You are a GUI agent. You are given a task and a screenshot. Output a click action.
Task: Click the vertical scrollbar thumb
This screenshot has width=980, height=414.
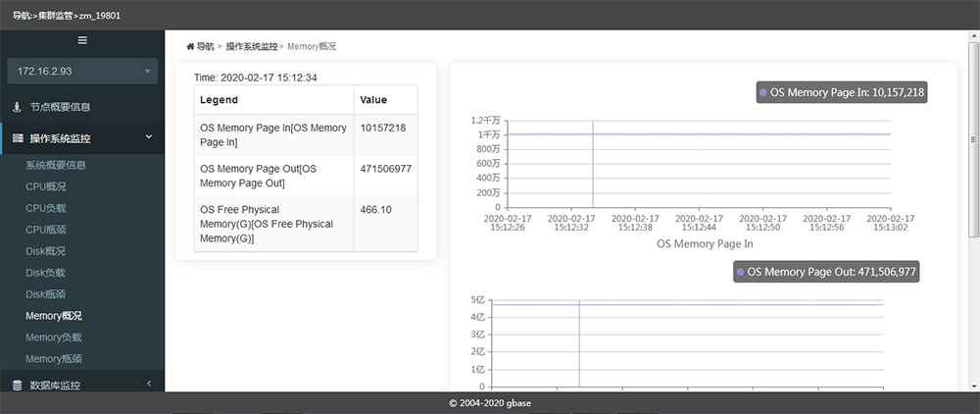point(974,140)
